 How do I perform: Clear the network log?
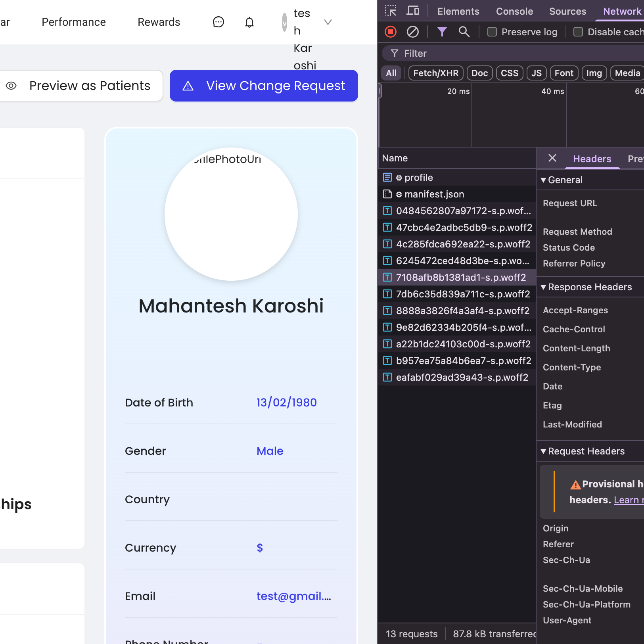click(413, 32)
